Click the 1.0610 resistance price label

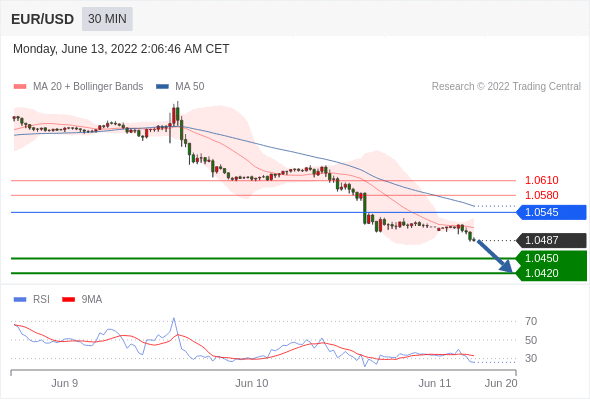541,180
